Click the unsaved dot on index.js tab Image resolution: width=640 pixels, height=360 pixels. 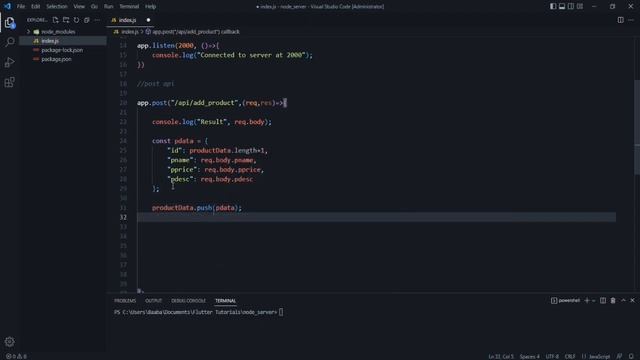[148, 20]
